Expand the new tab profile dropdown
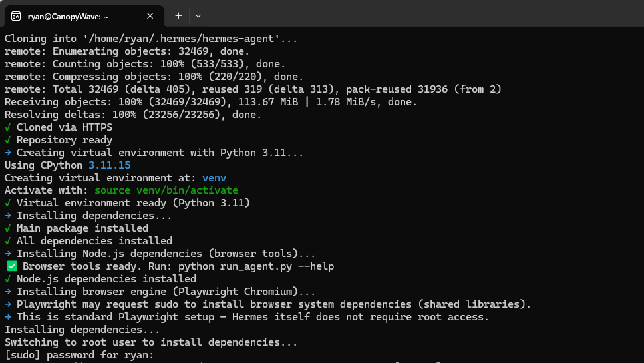This screenshot has height=363, width=644. tap(198, 15)
